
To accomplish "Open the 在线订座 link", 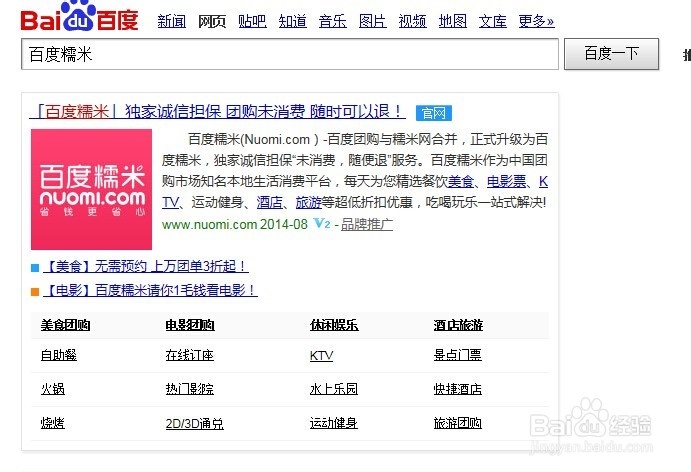I will 189,355.
